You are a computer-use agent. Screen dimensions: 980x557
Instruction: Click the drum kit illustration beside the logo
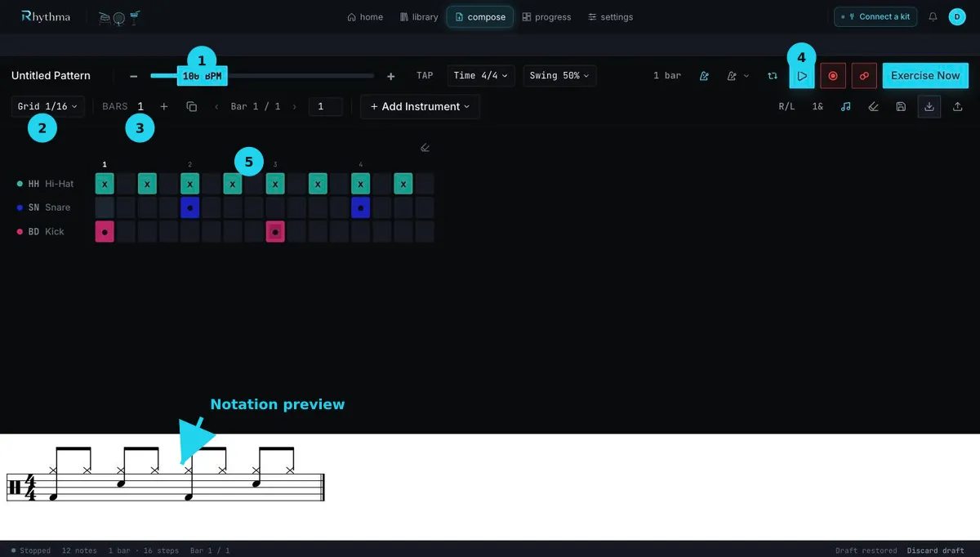118,16
